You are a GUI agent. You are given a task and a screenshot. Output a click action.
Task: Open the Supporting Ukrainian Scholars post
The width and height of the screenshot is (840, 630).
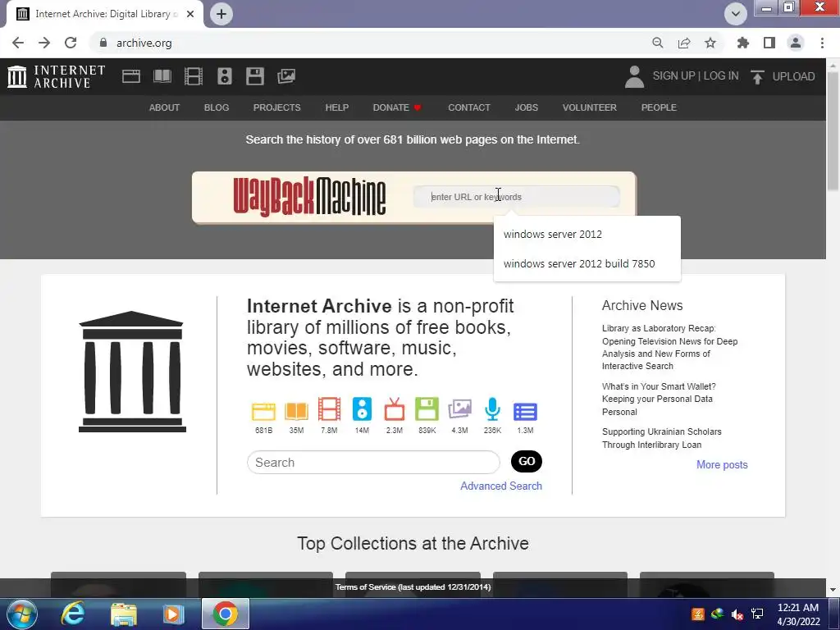pyautogui.click(x=662, y=438)
